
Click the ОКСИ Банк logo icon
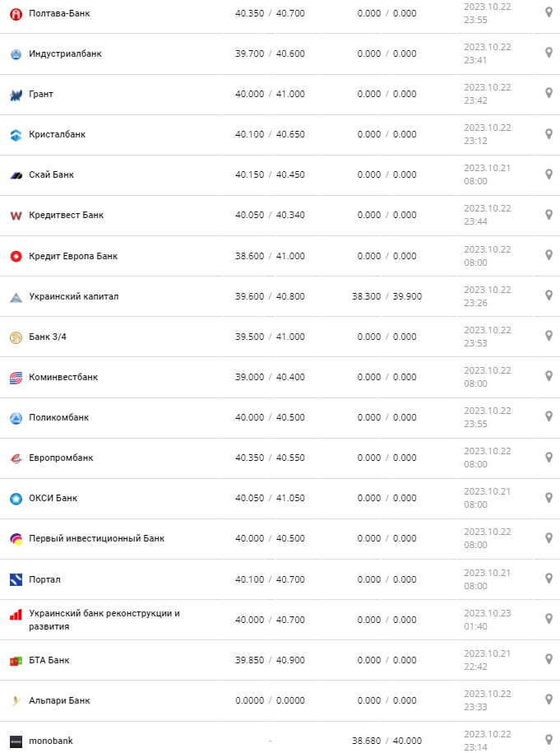coord(16,499)
